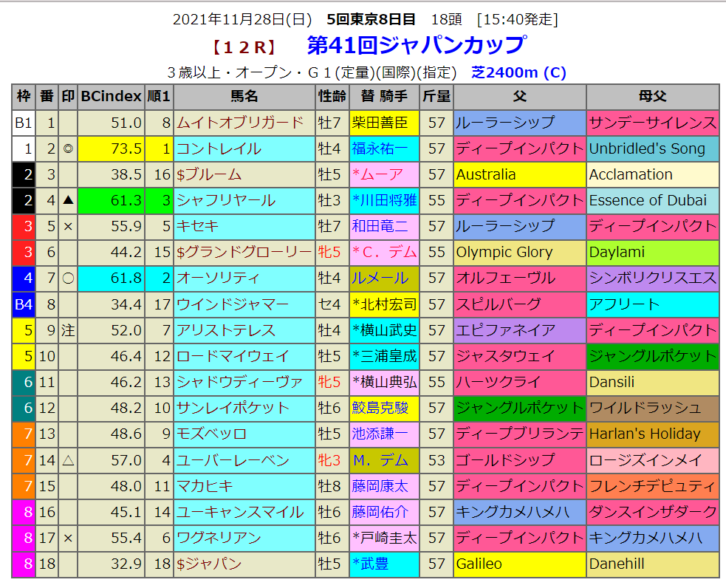Click the 母父 column header

653,97
